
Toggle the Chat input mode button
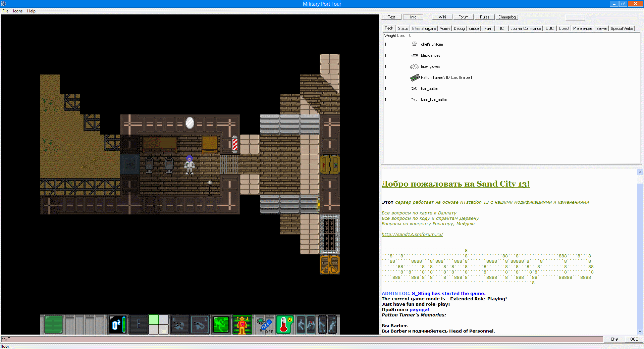(x=614, y=339)
